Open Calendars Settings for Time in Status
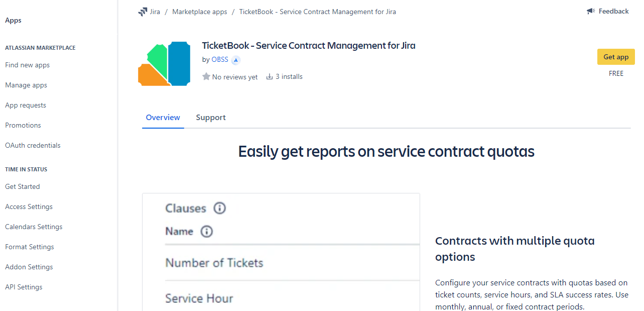This screenshot has width=644, height=311. 34,227
